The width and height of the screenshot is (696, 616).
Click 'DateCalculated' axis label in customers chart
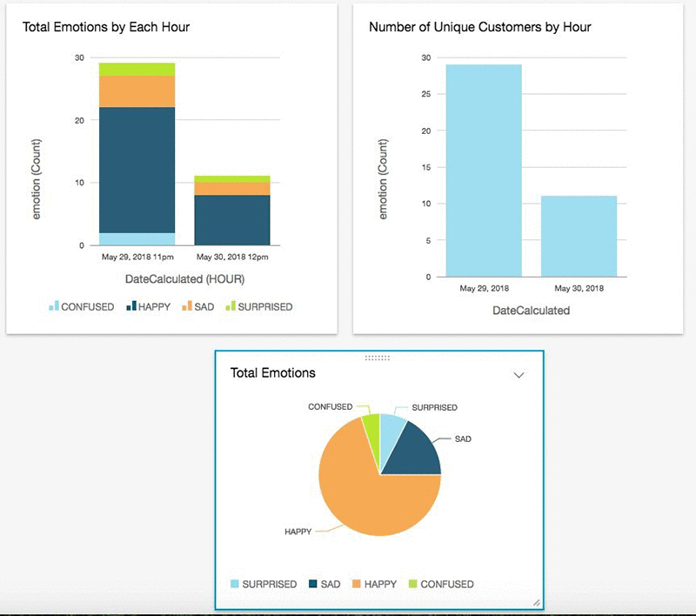(531, 311)
